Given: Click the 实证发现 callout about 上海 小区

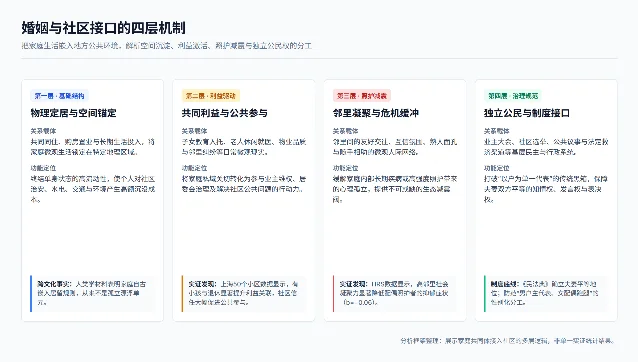Looking at the screenshot, I should (244, 293).
